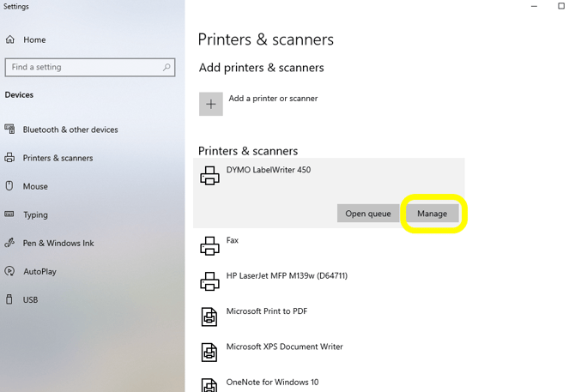Click the Pen & Windows Ink icon
The height and width of the screenshot is (392, 575).
(9, 243)
